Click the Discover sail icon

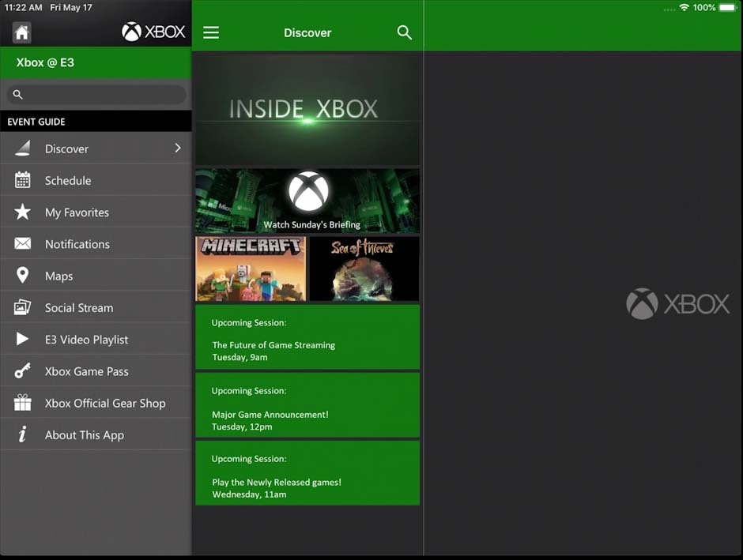22,148
